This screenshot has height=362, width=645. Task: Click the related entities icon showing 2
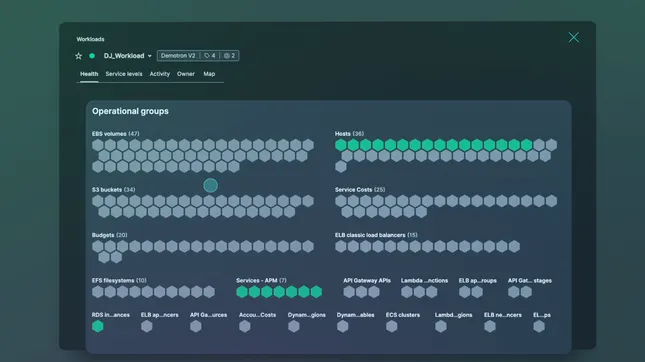point(230,56)
